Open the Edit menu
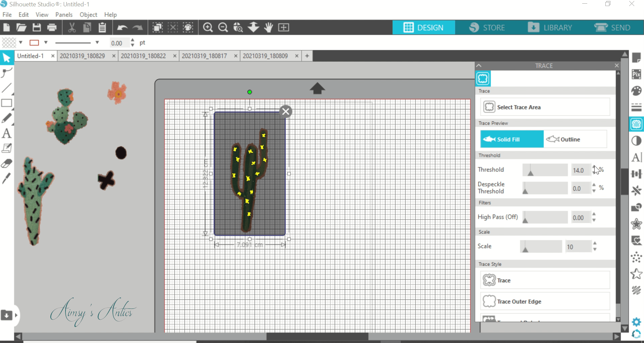The image size is (644, 343). 24,15
